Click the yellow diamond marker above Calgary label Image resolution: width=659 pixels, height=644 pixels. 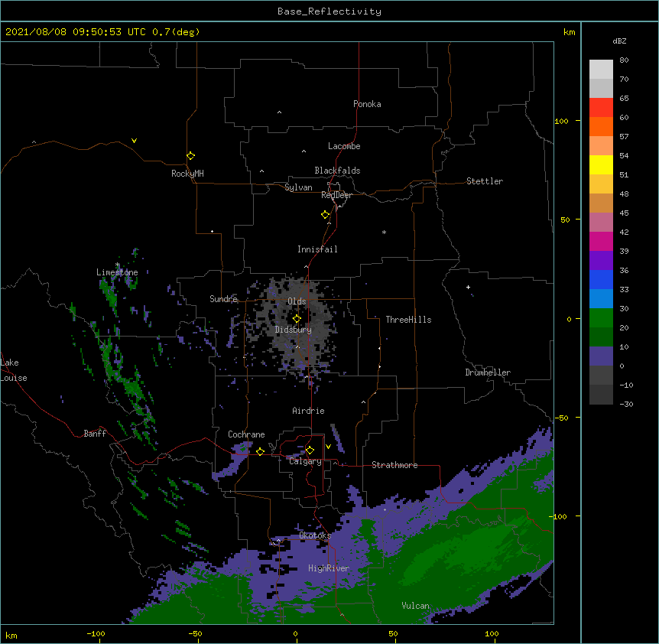310,450
